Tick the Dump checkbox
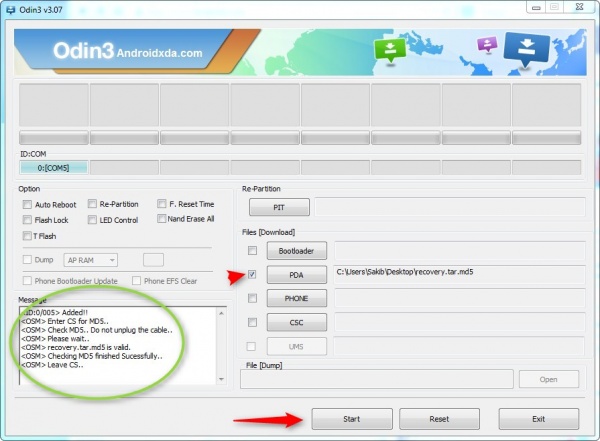Viewport: 600px width, 441px height. tap(27, 260)
